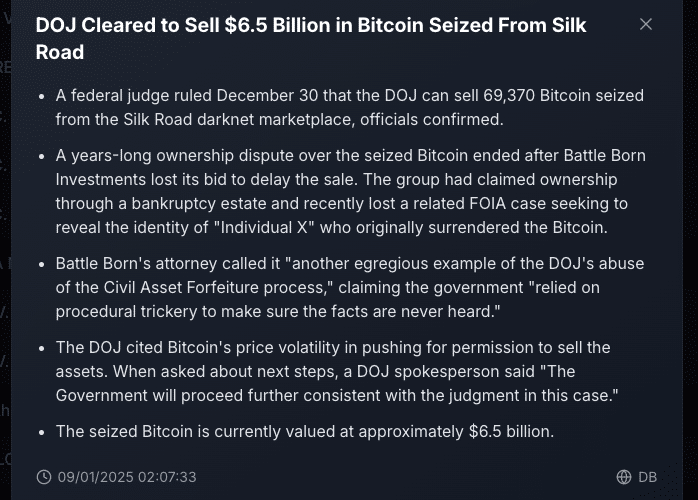Image resolution: width=698 pixels, height=500 pixels.
Task: Click the bullet marker before "Battle Born's attorney"
Action: click(x=41, y=265)
